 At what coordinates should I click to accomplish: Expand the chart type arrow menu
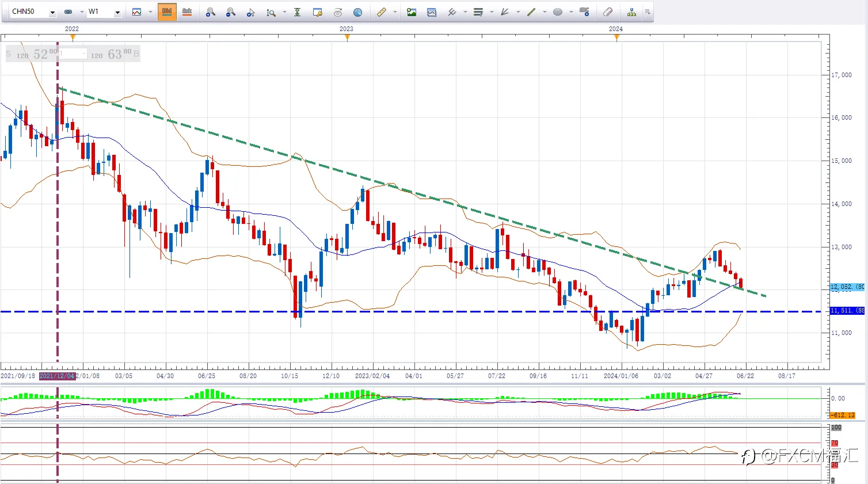coord(150,12)
